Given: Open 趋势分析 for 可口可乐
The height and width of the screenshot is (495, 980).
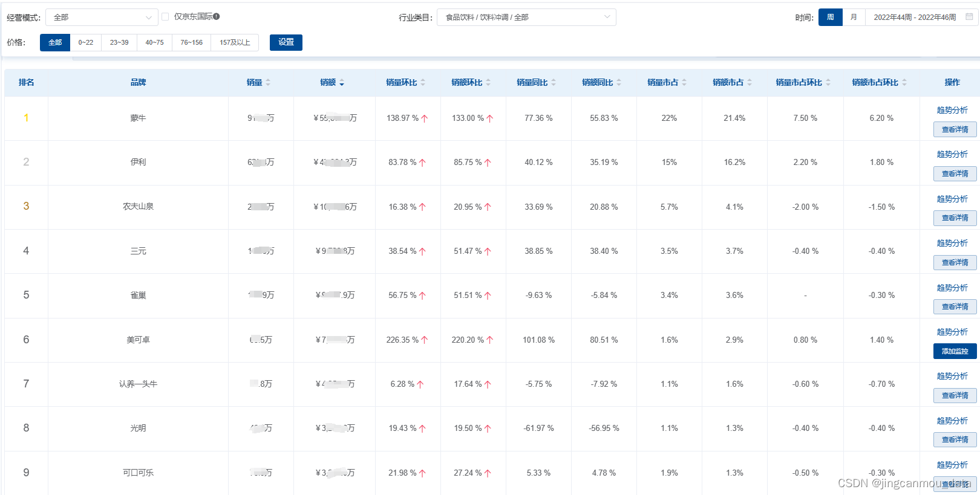Looking at the screenshot, I should tap(952, 465).
